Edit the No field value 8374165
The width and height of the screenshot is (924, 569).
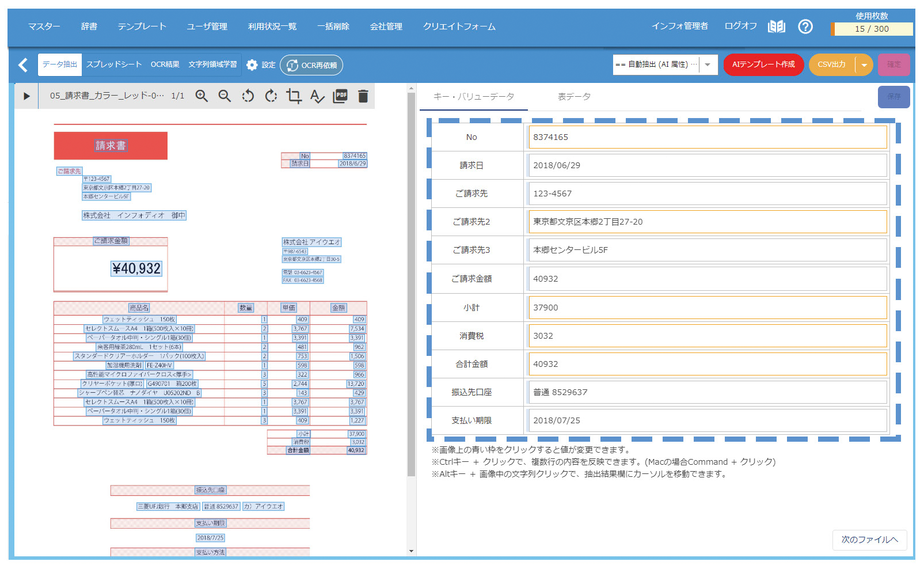708,137
